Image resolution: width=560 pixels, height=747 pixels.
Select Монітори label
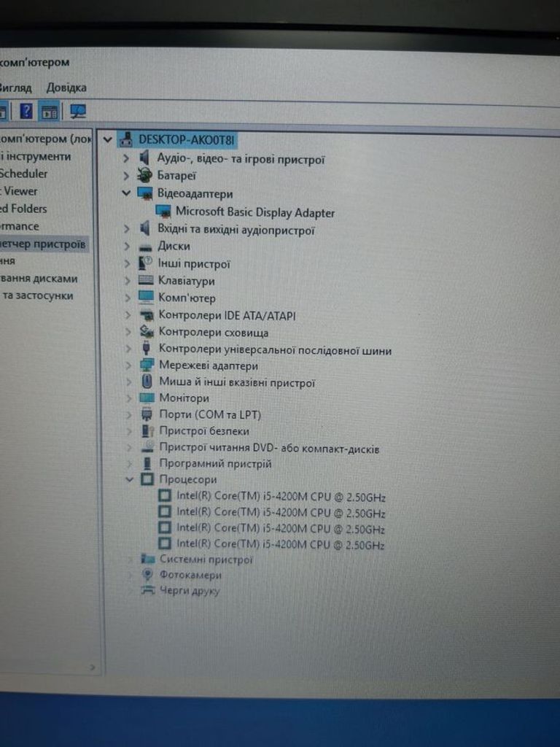pyautogui.click(x=184, y=398)
